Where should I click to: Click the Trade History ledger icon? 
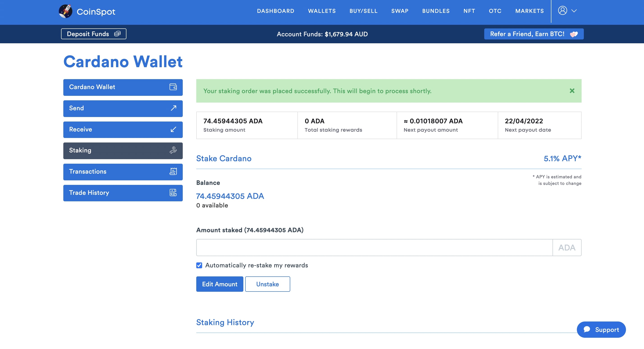point(173,193)
